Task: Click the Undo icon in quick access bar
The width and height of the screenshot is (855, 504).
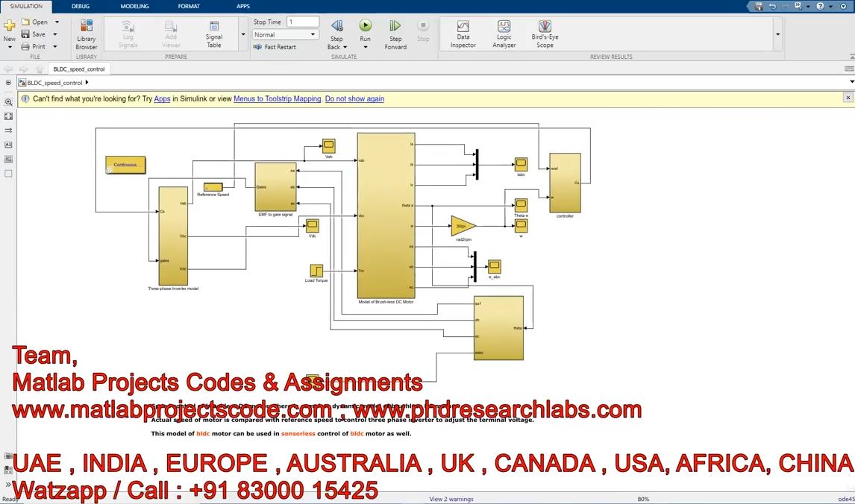Action: 773,6
